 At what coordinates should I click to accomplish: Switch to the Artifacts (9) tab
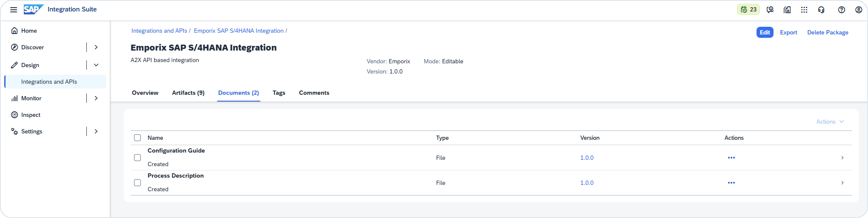point(188,93)
